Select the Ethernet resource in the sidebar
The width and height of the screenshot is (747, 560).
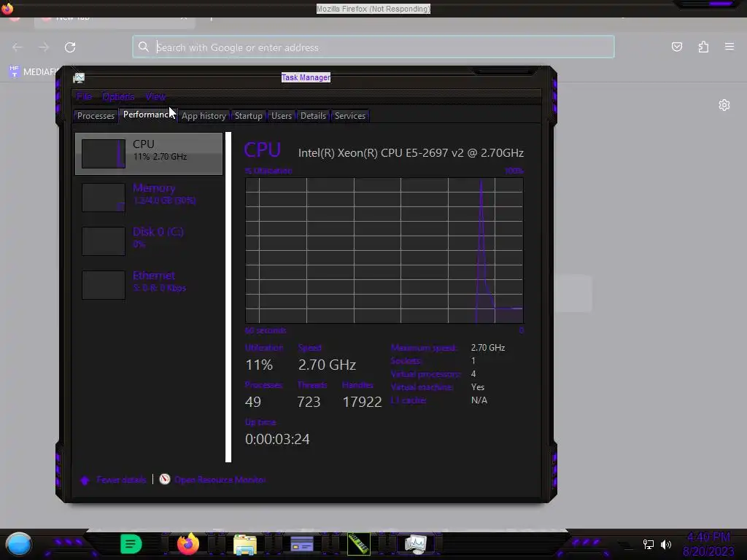149,284
